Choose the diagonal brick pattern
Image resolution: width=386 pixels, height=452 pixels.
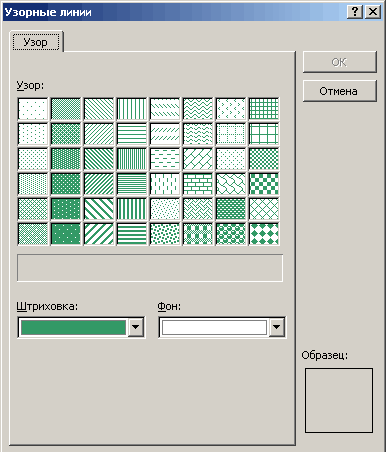198,159
